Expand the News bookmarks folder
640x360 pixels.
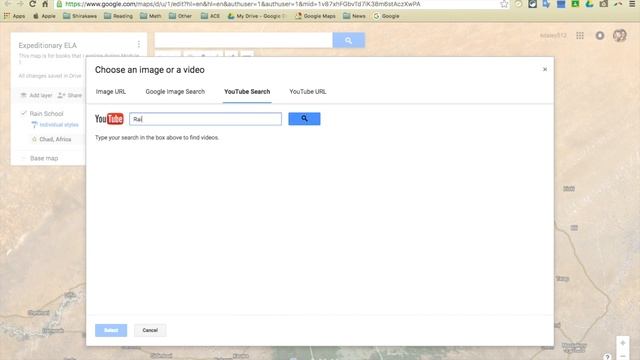354,16
